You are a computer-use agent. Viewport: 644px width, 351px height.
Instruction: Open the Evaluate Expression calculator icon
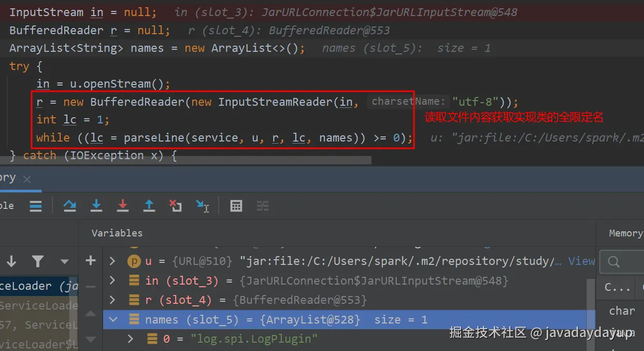pos(236,206)
